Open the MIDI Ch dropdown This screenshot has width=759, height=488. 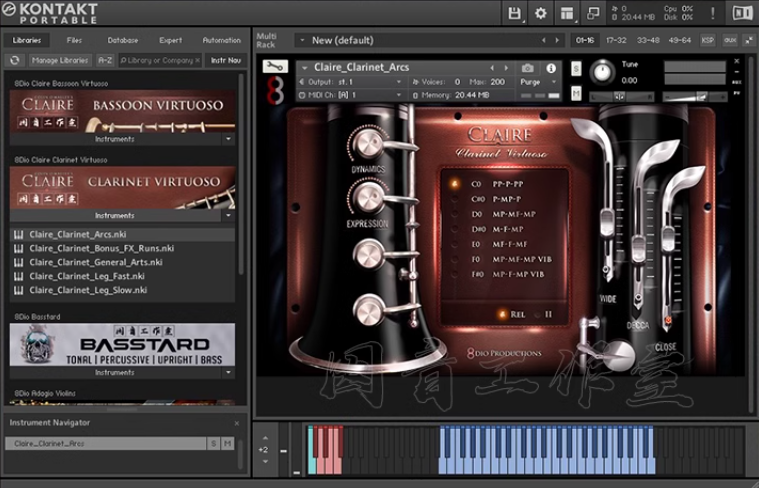pyautogui.click(x=398, y=95)
